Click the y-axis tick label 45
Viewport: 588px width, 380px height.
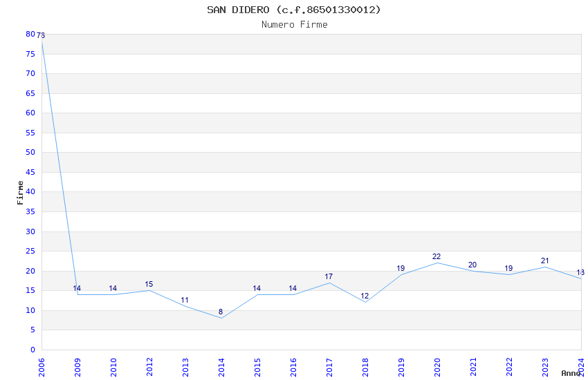30,172
